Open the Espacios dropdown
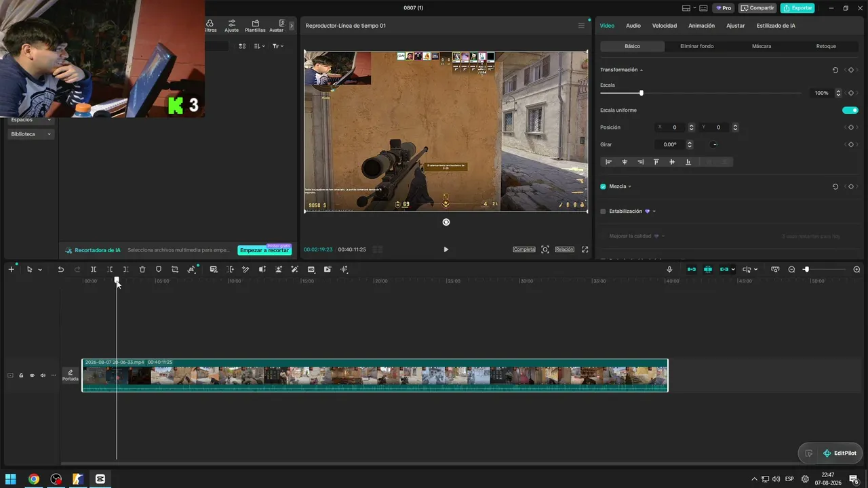868x488 pixels. (31, 120)
